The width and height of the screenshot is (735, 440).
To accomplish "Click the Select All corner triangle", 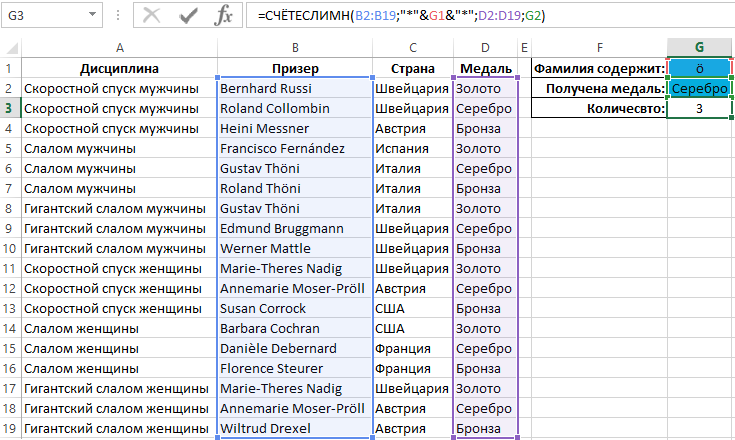I will coord(9,47).
